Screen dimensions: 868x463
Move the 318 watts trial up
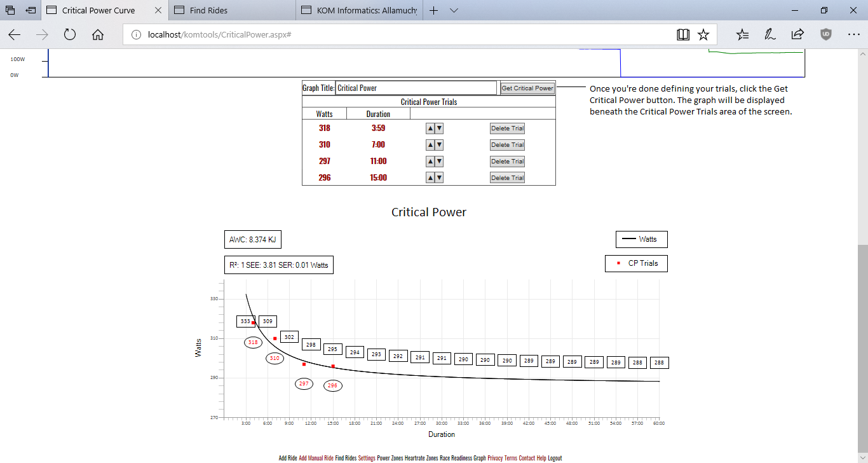pyautogui.click(x=430, y=128)
